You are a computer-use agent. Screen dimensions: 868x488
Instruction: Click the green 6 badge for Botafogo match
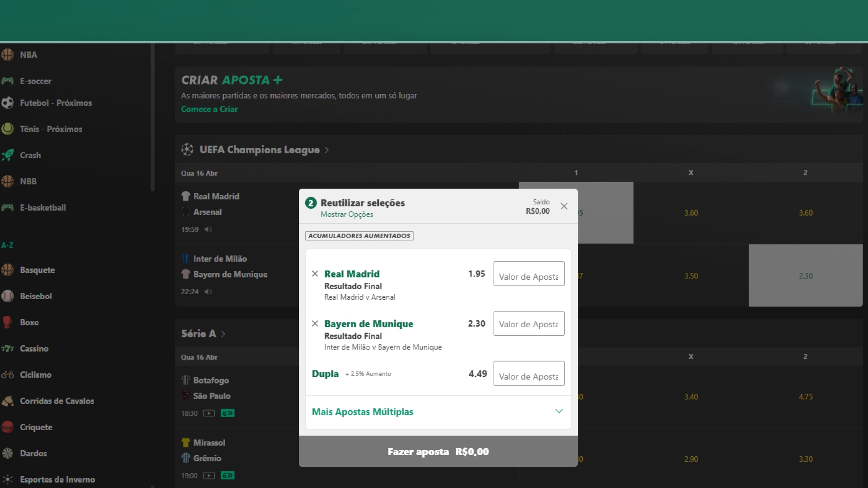[227, 413]
